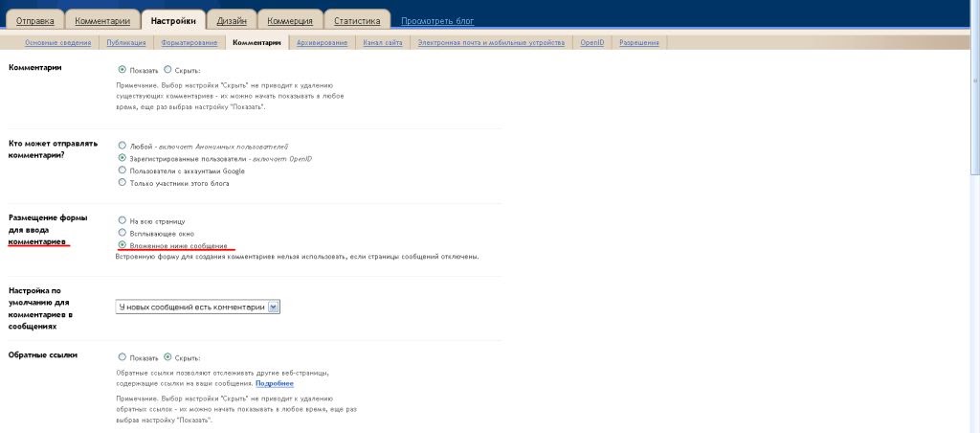Open the Отправка tab
Screen dimensions: 980x433
click(35, 21)
